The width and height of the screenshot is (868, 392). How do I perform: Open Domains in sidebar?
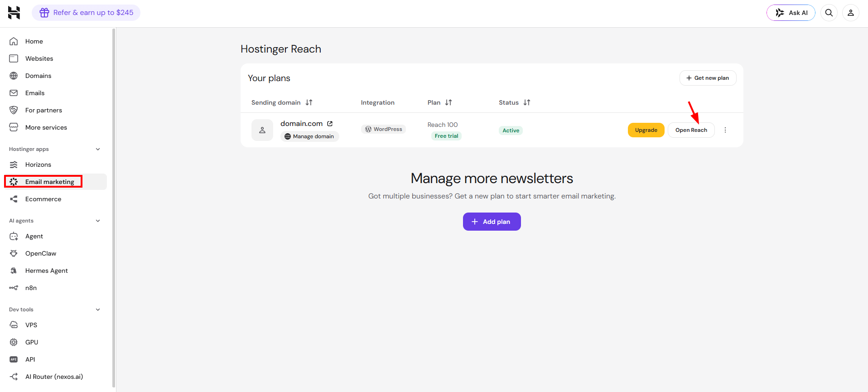coord(55,76)
